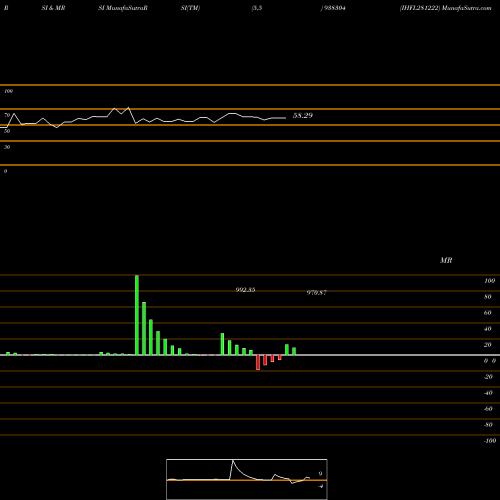Click the MR axis label 40

488,329
